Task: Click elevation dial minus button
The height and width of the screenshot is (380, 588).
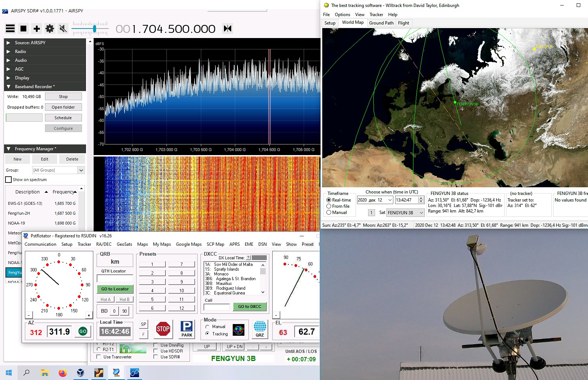Action: coord(276,315)
